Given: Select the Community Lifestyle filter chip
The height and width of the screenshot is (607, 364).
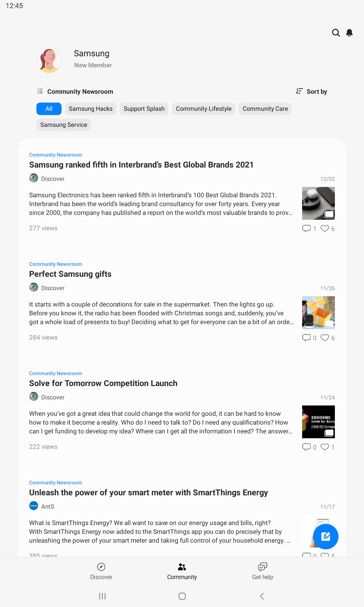Looking at the screenshot, I should [204, 109].
